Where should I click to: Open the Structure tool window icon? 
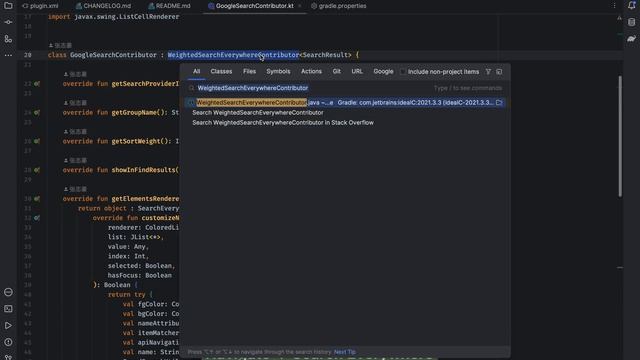(x=8, y=39)
